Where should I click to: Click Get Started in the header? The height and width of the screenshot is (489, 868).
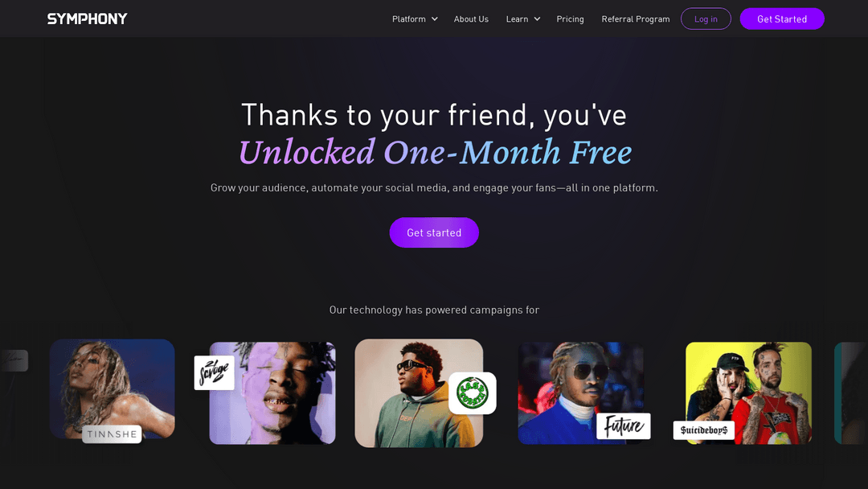coord(781,19)
